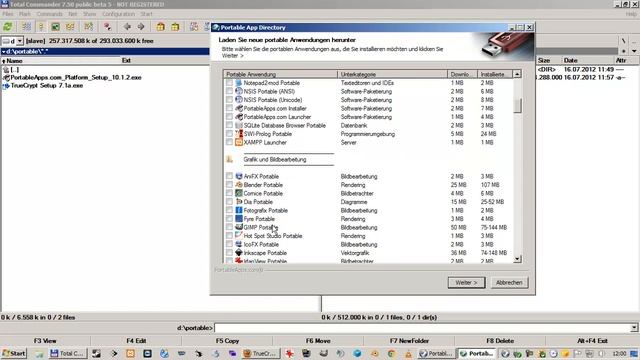Click the Inkscape Portable app icon
The width and height of the screenshot is (640, 360).
pyautogui.click(x=239, y=253)
